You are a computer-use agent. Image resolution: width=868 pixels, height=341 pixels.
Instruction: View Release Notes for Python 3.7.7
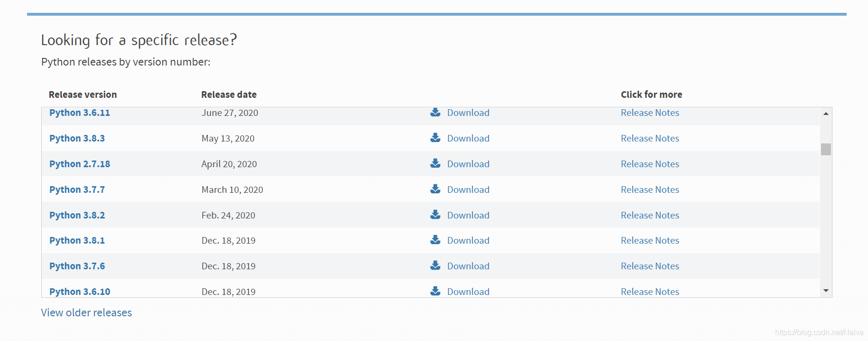coord(650,189)
